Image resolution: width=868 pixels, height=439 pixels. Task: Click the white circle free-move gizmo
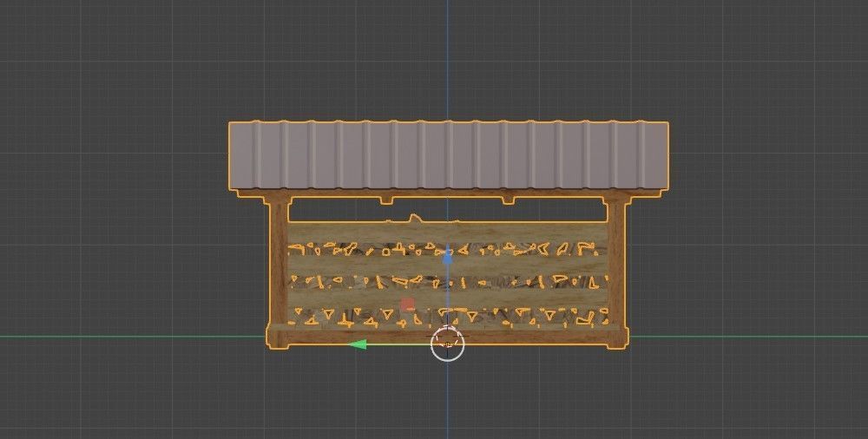tap(448, 344)
